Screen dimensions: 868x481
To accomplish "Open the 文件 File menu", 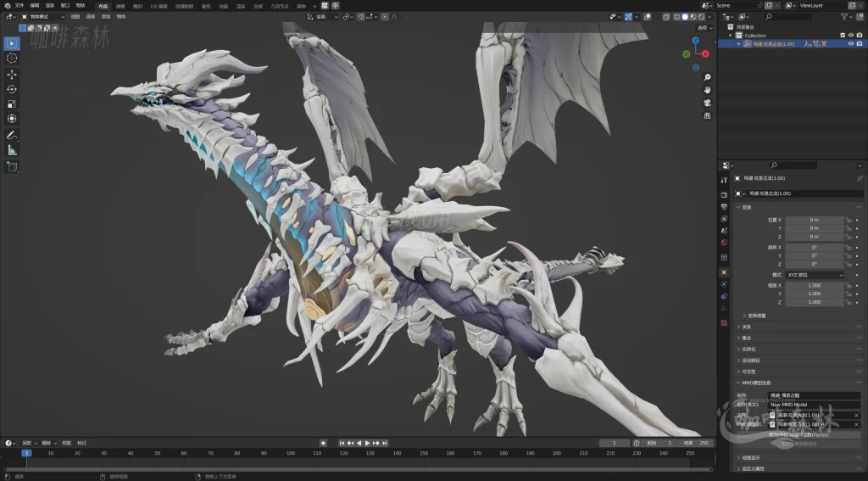I will coord(19,5).
